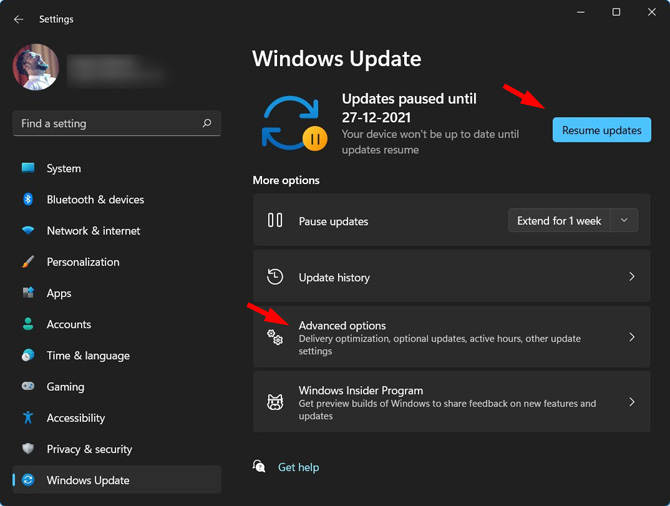Click the Accessibility figure icon
The image size is (670, 506).
(28, 418)
